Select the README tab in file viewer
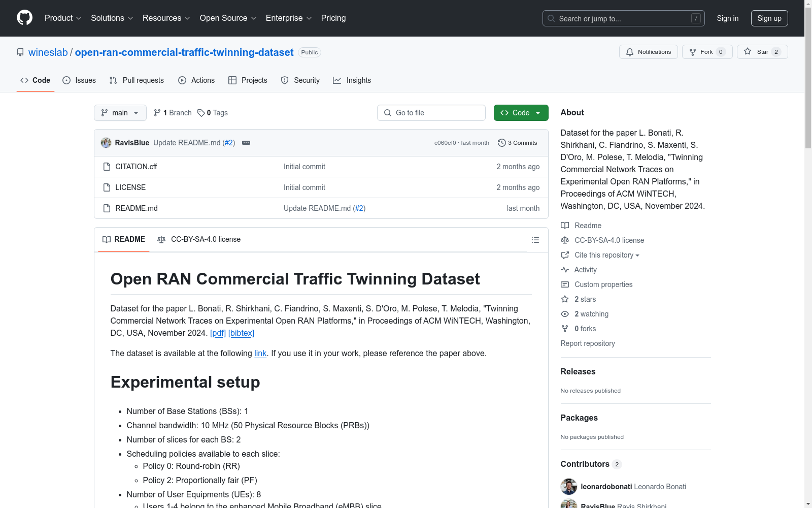This screenshot has width=812, height=508. (x=124, y=239)
